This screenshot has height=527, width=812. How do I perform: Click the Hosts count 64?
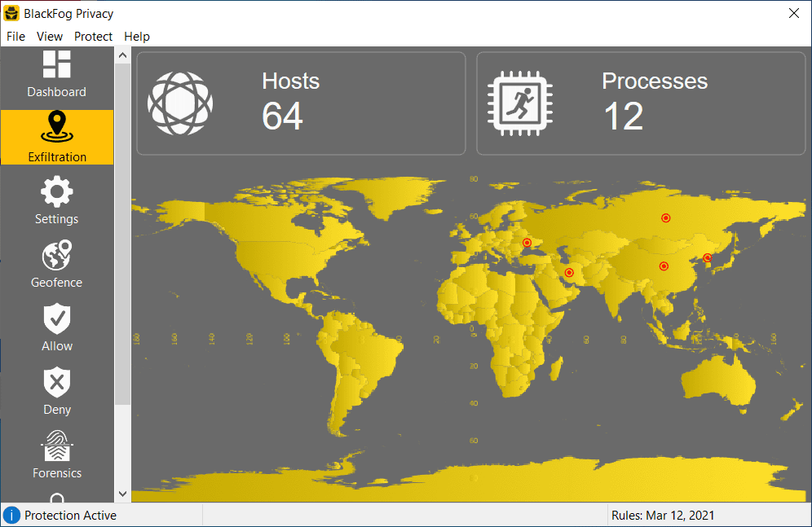tap(282, 116)
